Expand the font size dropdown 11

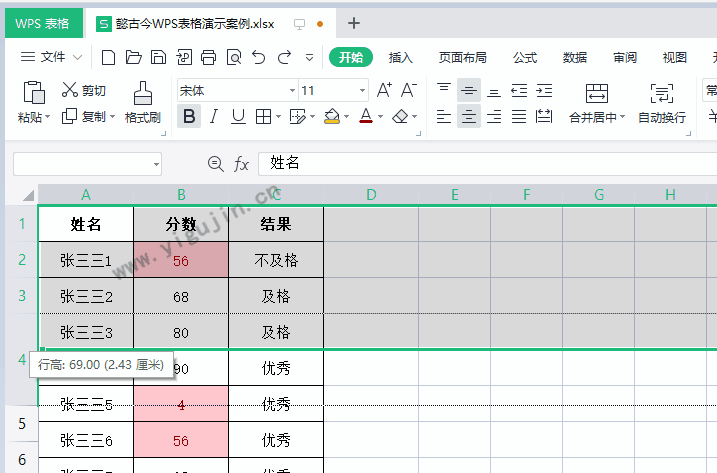(x=362, y=91)
